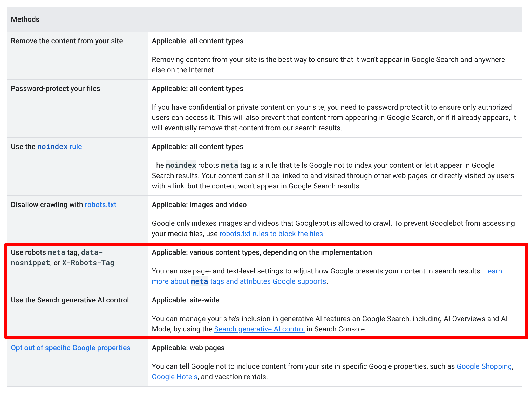Select 'Remove the content from your site' heading

point(67,41)
